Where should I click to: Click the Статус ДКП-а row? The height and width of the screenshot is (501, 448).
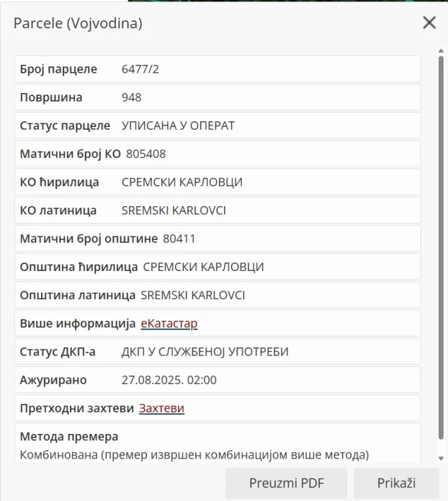(217, 352)
